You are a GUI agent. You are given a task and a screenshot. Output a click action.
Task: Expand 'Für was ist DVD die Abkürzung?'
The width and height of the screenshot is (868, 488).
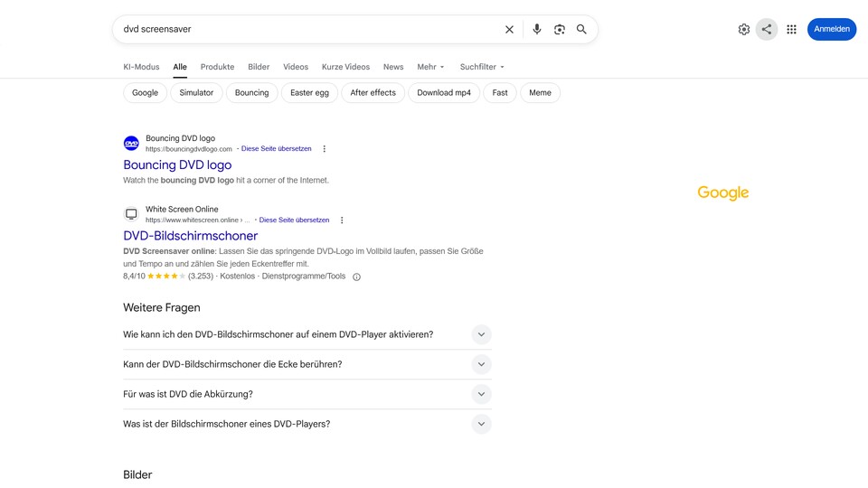pyautogui.click(x=307, y=395)
